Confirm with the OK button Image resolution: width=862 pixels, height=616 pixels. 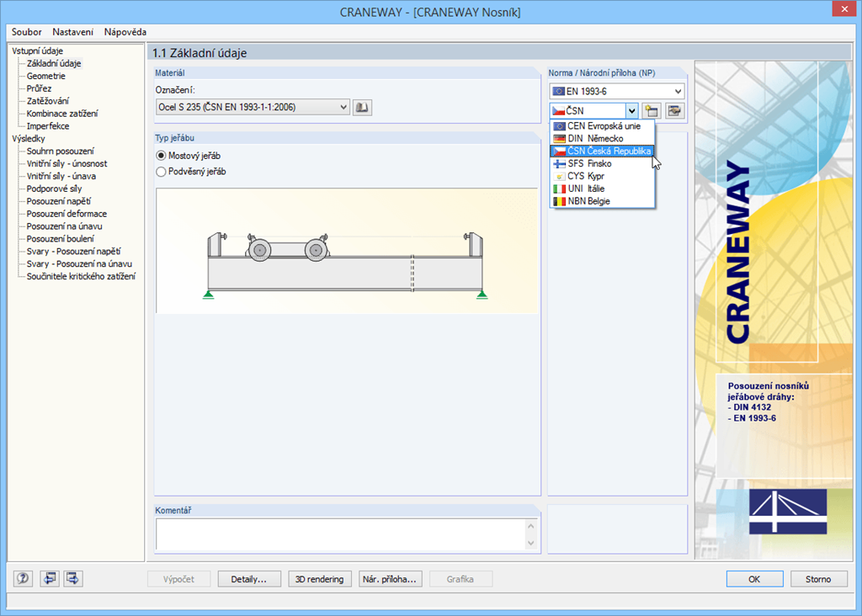(754, 579)
